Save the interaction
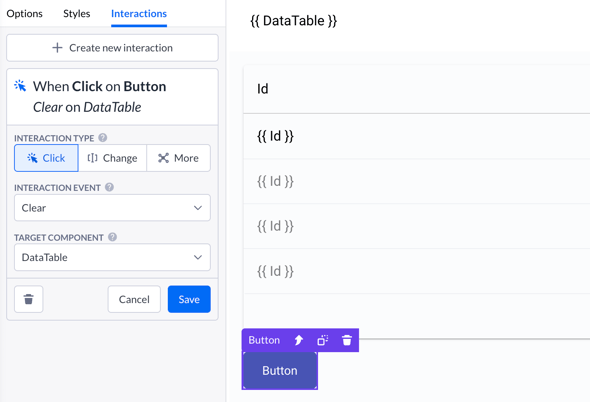 [189, 299]
